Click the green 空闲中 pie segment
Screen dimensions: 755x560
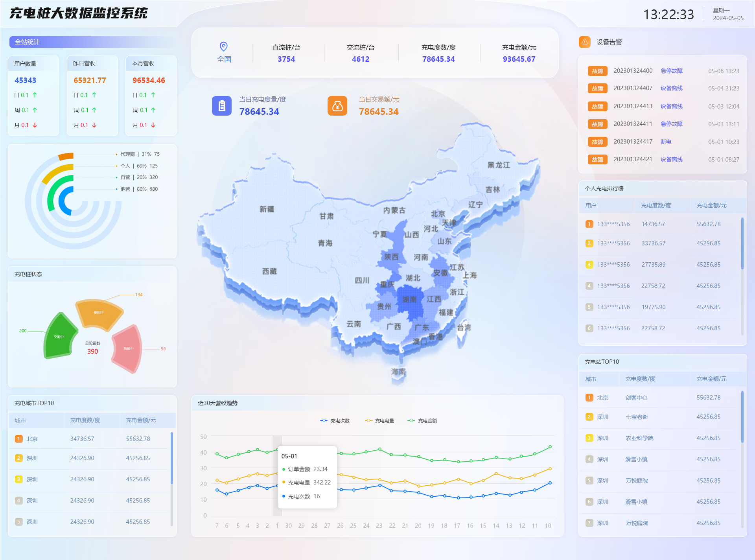[58, 336]
